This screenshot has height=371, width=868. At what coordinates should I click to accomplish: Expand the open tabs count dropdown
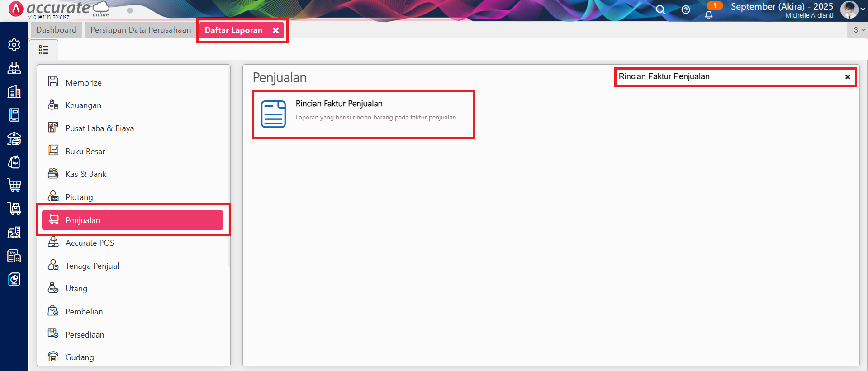[x=859, y=30]
